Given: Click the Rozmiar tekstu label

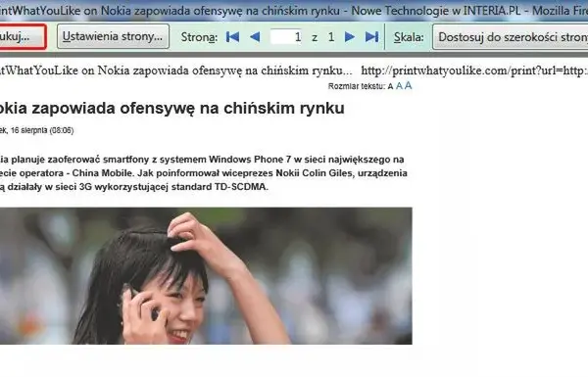Looking at the screenshot, I should (357, 86).
